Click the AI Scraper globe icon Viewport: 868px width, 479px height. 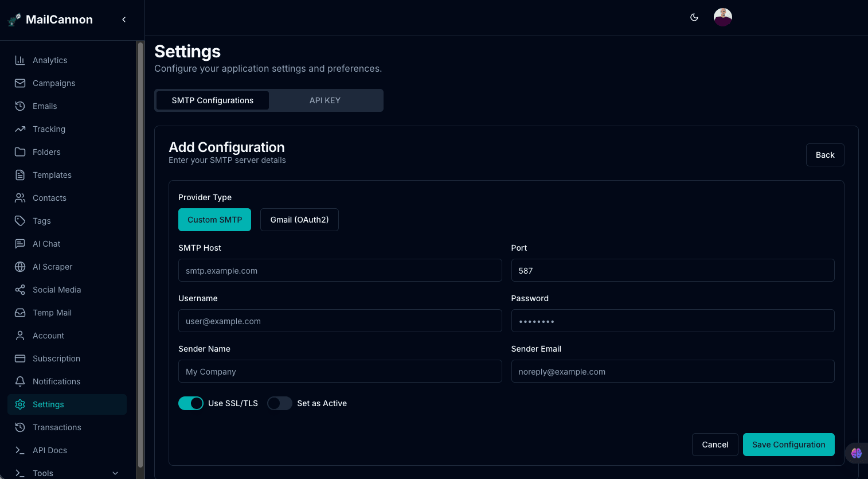pyautogui.click(x=20, y=267)
